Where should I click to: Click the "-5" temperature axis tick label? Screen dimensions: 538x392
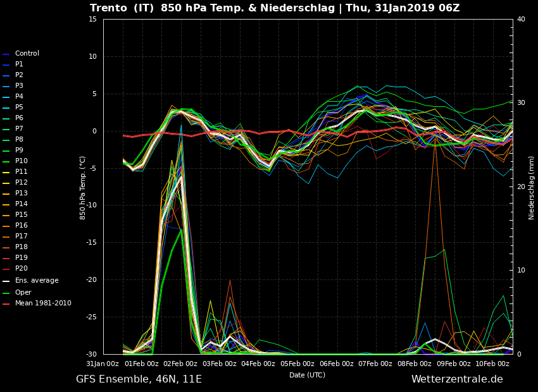pos(93,168)
